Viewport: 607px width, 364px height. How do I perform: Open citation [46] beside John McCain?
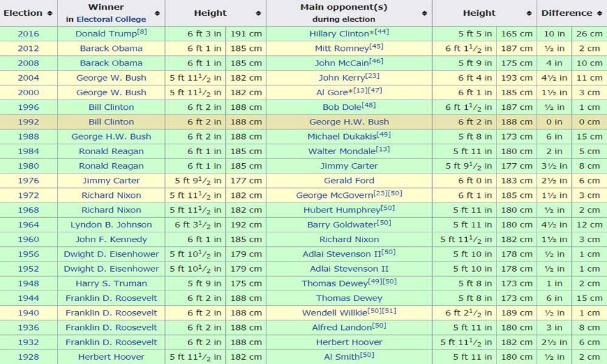tap(376, 61)
